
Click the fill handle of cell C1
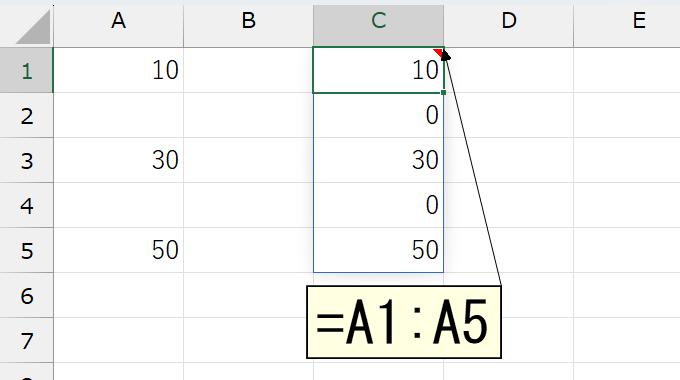click(443, 92)
